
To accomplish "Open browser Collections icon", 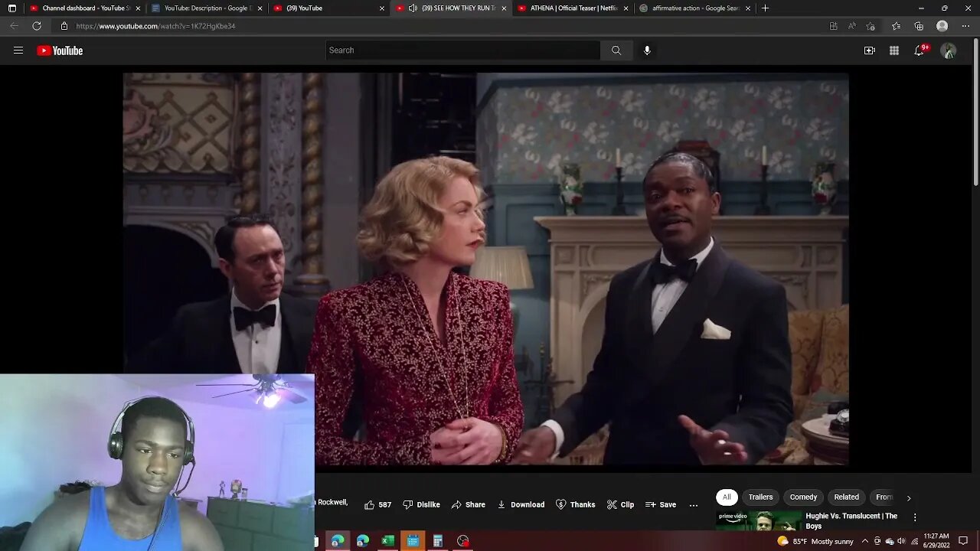I will point(919,26).
